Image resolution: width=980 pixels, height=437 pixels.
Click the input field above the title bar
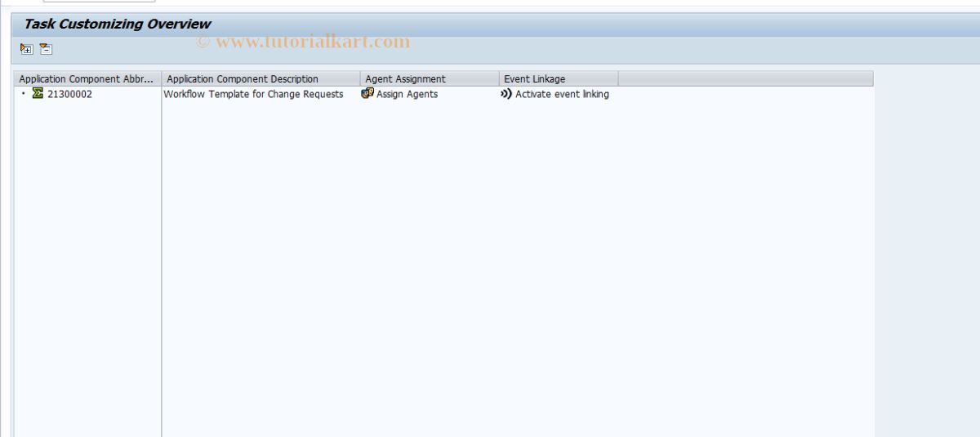point(99,1)
